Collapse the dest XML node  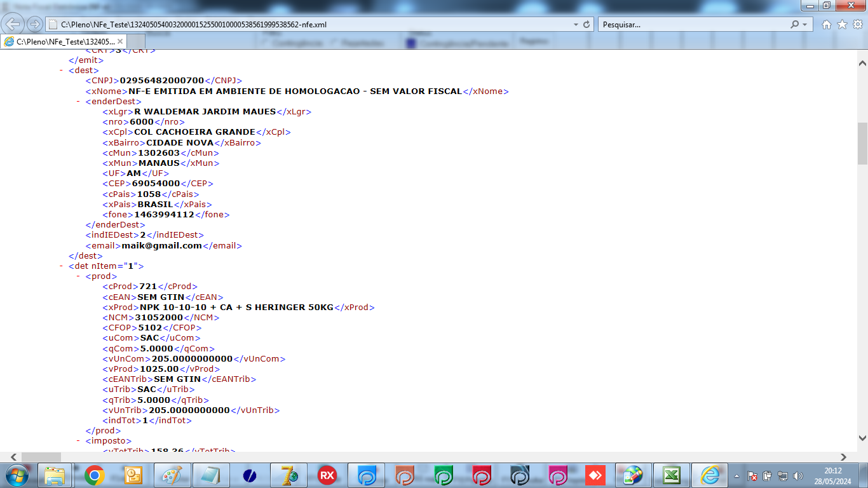(x=62, y=71)
